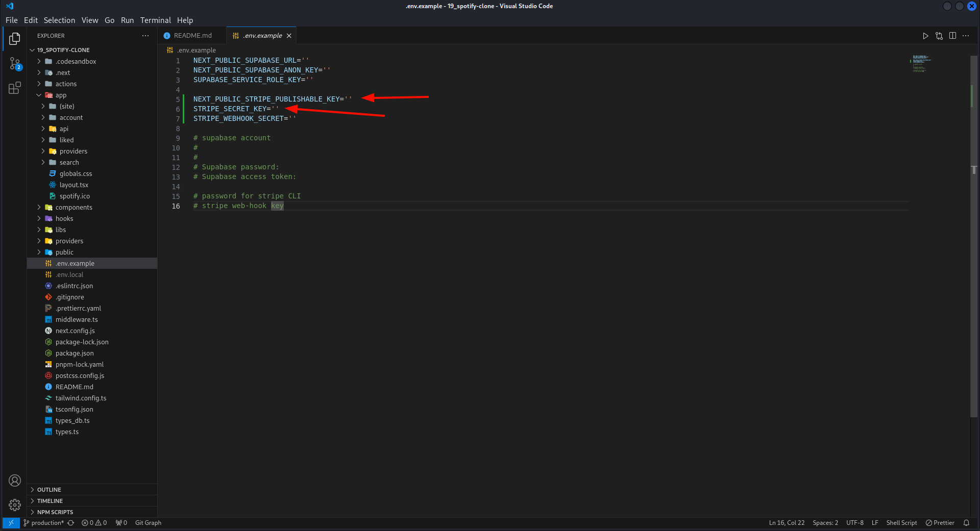Split the editor to the right
Screen dimensions: 980x531
952,36
